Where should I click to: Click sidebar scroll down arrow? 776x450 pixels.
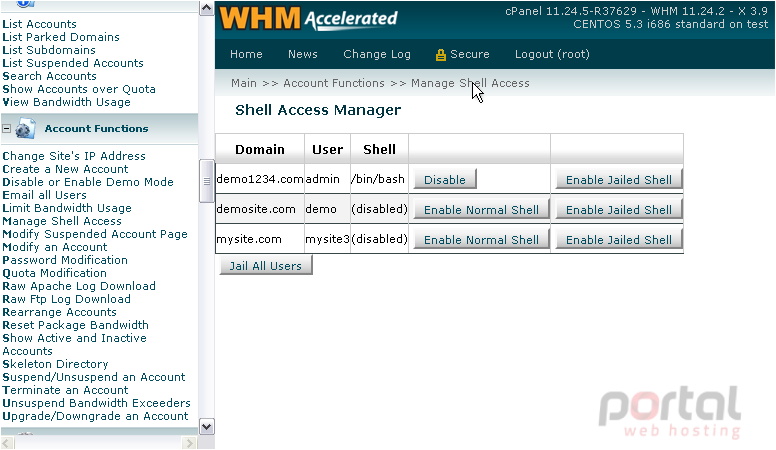(206, 426)
